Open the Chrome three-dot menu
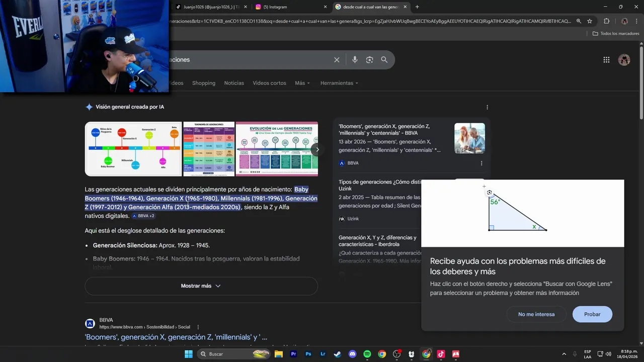This screenshot has height=362, width=644. [636, 21]
